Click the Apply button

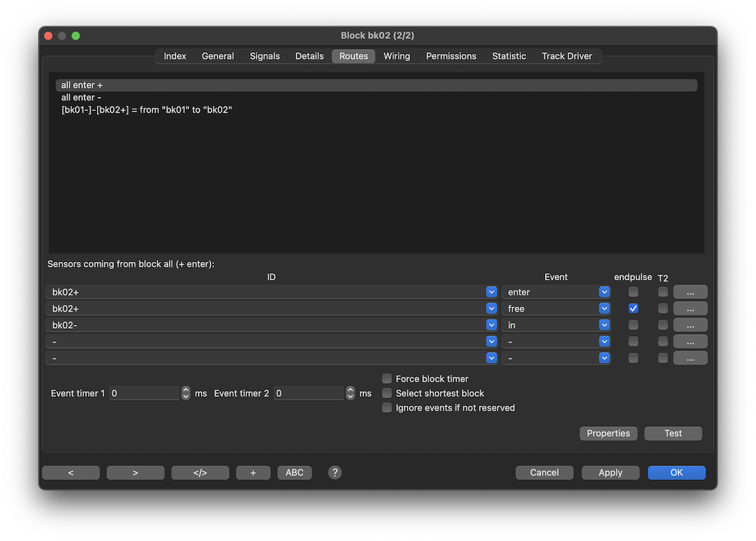tap(610, 472)
